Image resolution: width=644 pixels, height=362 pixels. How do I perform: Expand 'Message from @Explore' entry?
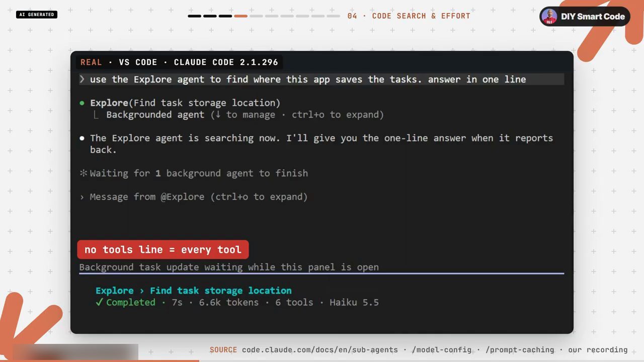tap(194, 197)
